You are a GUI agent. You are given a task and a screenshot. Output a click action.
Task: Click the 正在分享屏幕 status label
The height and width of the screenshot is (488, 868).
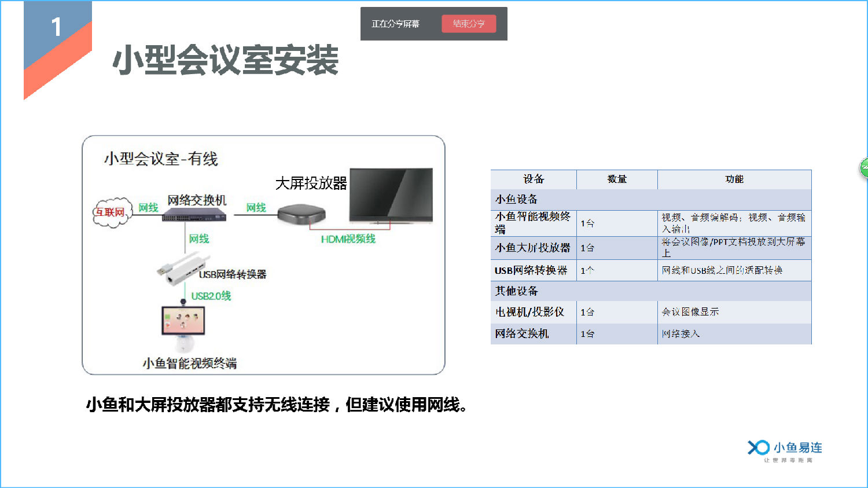coord(395,24)
